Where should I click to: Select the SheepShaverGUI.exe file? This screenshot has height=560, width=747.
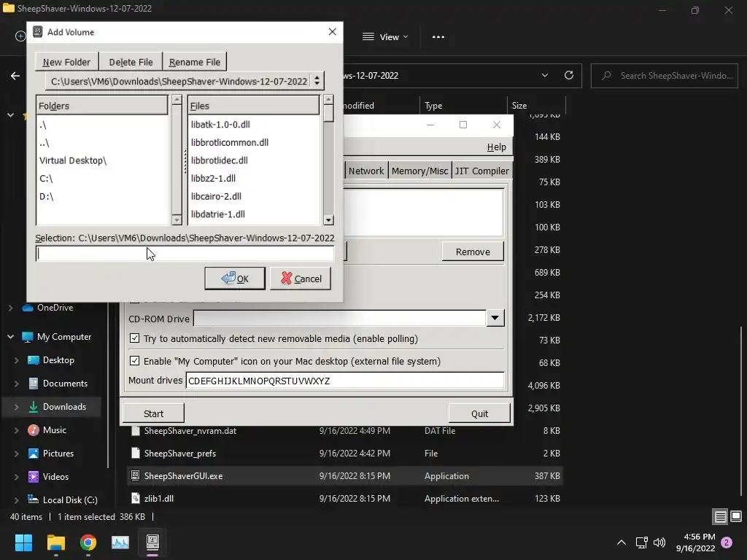click(345, 475)
